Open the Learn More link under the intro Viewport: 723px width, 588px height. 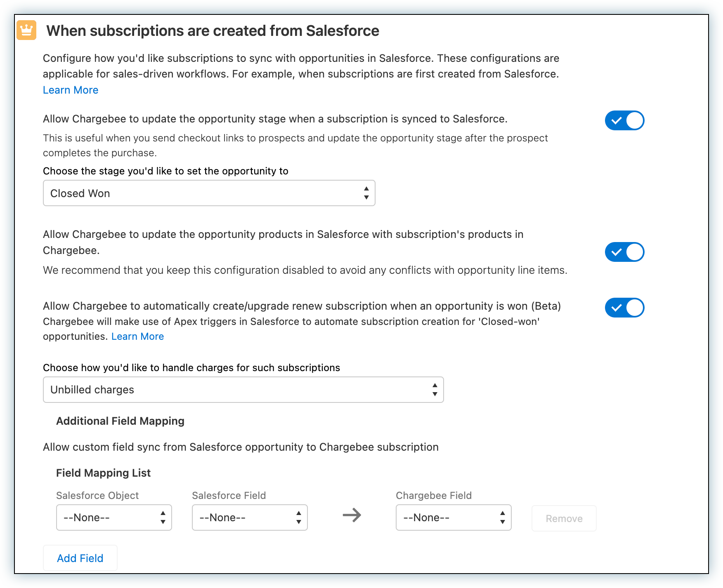(71, 90)
